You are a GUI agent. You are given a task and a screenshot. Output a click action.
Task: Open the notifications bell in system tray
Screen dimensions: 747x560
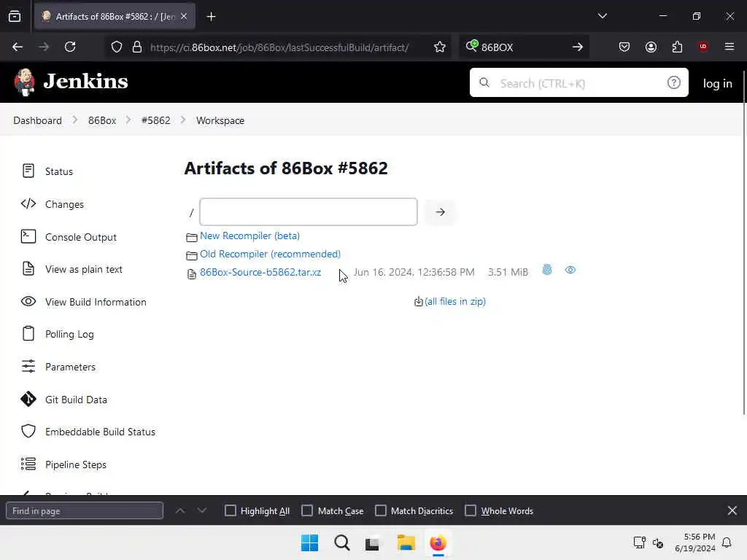[x=727, y=542]
